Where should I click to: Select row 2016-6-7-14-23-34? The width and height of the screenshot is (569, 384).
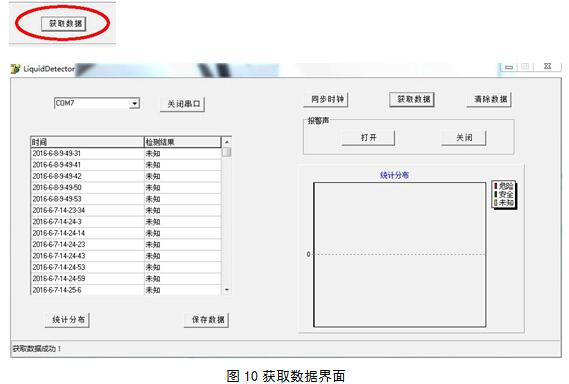pyautogui.click(x=126, y=211)
